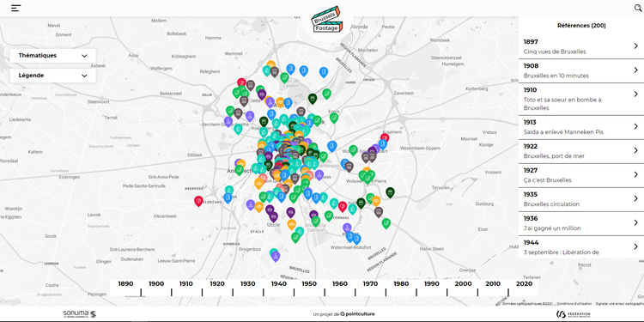Click the blue map pin near Haren
Screen dimensions: 644x322
tap(324, 72)
